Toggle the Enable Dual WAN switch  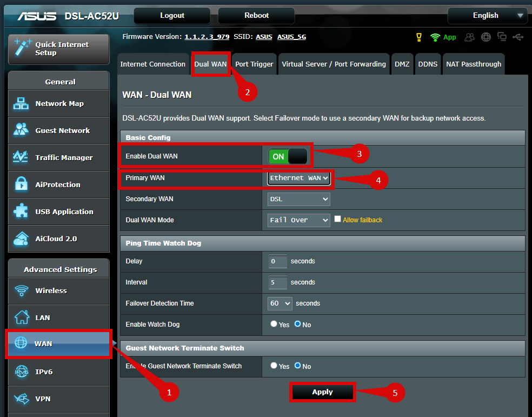(288, 157)
